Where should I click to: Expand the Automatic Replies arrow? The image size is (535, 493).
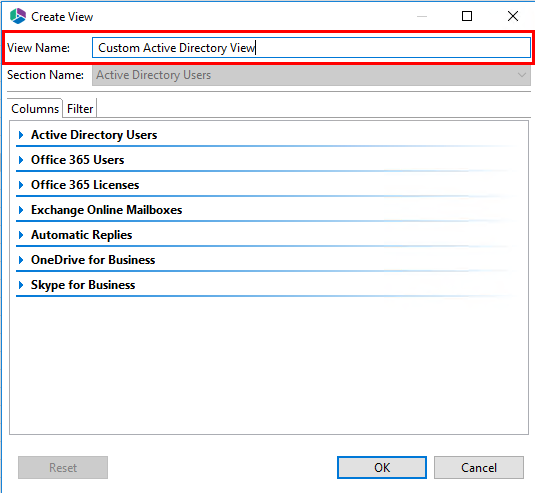click(21, 235)
